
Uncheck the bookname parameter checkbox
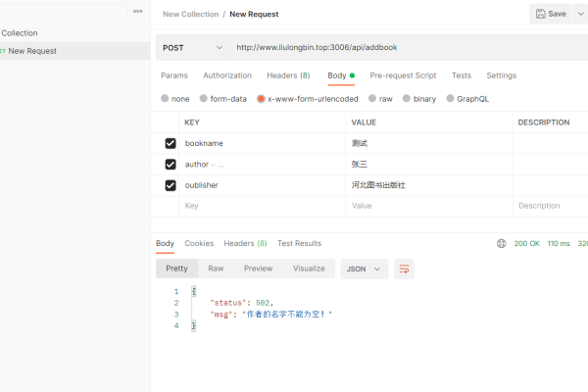pos(171,143)
